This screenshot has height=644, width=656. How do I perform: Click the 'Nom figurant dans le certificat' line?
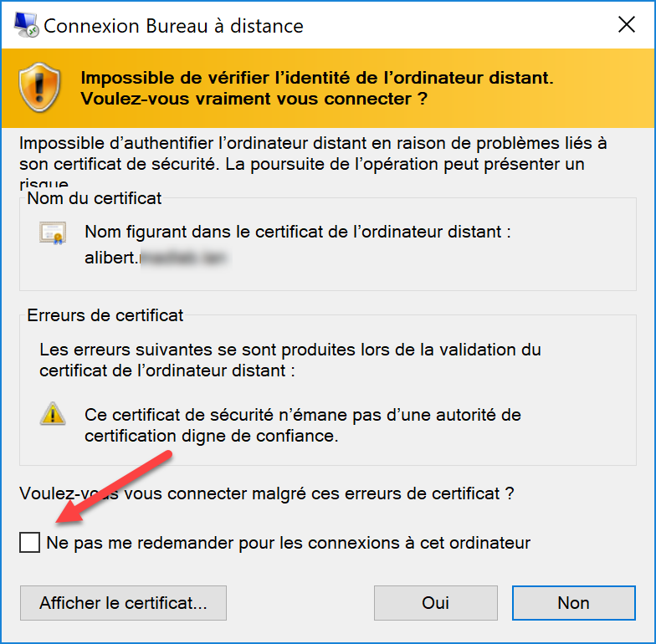[298, 232]
